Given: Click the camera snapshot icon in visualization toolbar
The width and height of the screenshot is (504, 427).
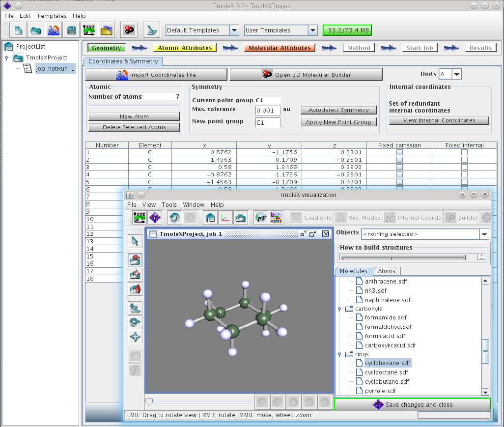Looking at the screenshot, I should pos(240,218).
